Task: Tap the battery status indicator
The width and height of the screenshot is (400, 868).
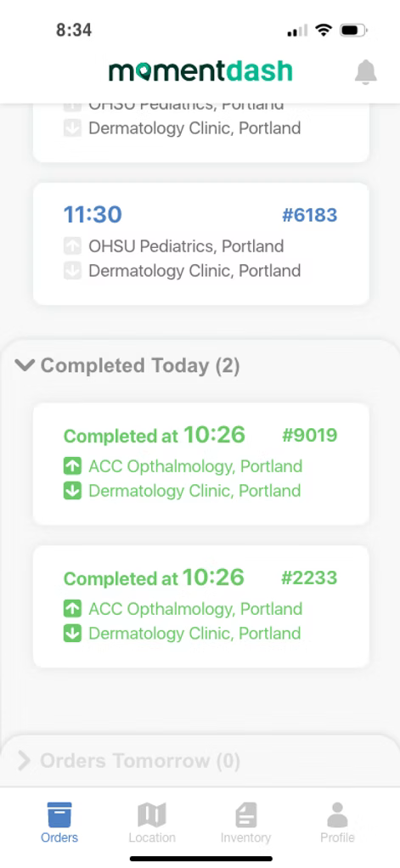Action: (x=354, y=31)
